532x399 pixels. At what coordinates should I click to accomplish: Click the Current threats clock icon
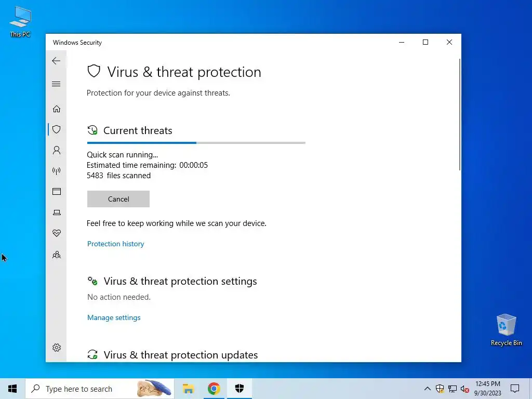[x=92, y=130]
